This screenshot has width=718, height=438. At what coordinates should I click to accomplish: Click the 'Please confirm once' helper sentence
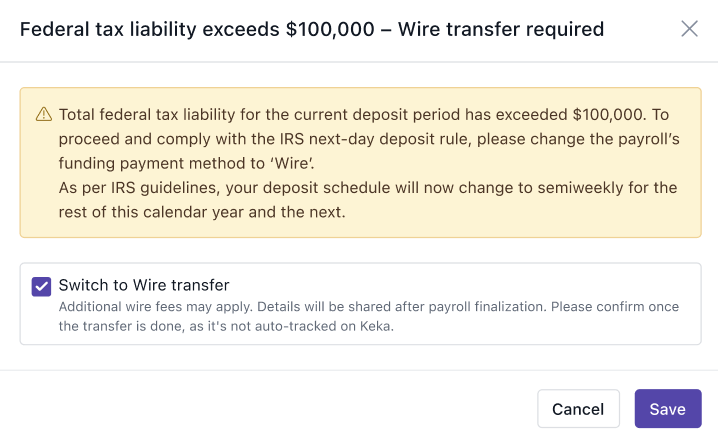610,307
